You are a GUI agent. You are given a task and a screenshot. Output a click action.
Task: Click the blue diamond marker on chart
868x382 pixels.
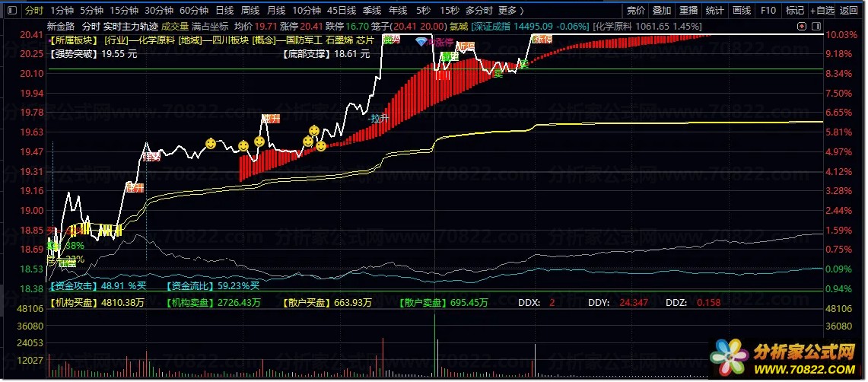pyautogui.click(x=421, y=42)
